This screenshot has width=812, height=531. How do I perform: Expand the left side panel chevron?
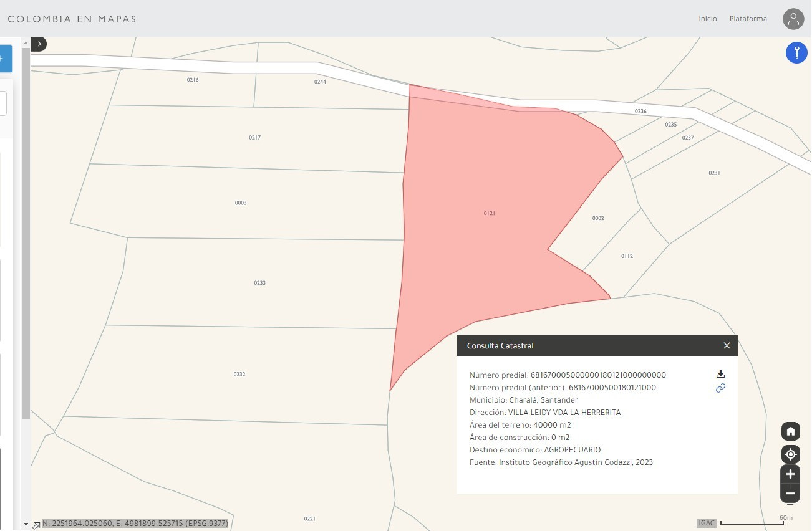pyautogui.click(x=39, y=44)
